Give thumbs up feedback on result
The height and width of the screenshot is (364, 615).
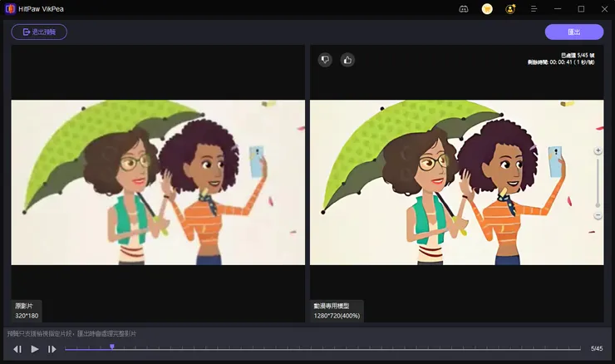point(347,60)
